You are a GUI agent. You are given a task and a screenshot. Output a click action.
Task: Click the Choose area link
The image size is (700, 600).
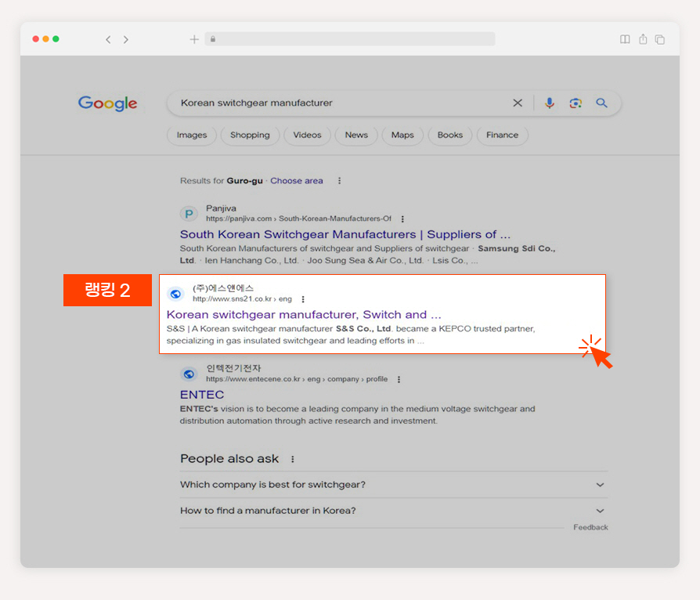coord(297,181)
